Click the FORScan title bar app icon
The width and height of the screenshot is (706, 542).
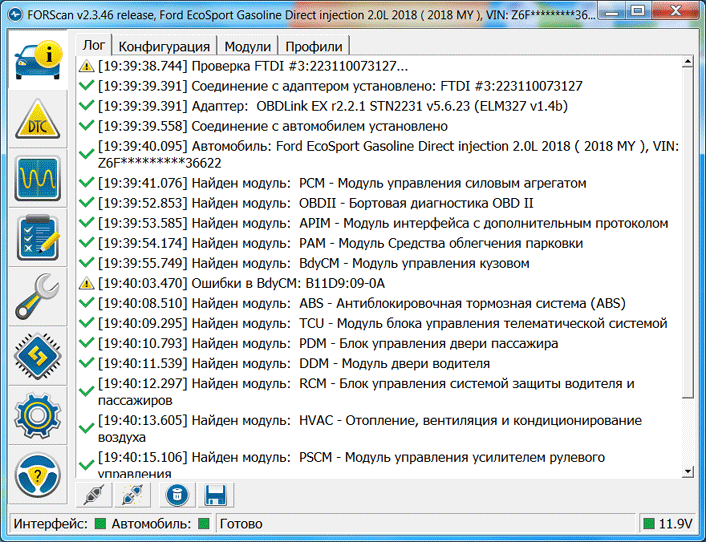(x=15, y=15)
